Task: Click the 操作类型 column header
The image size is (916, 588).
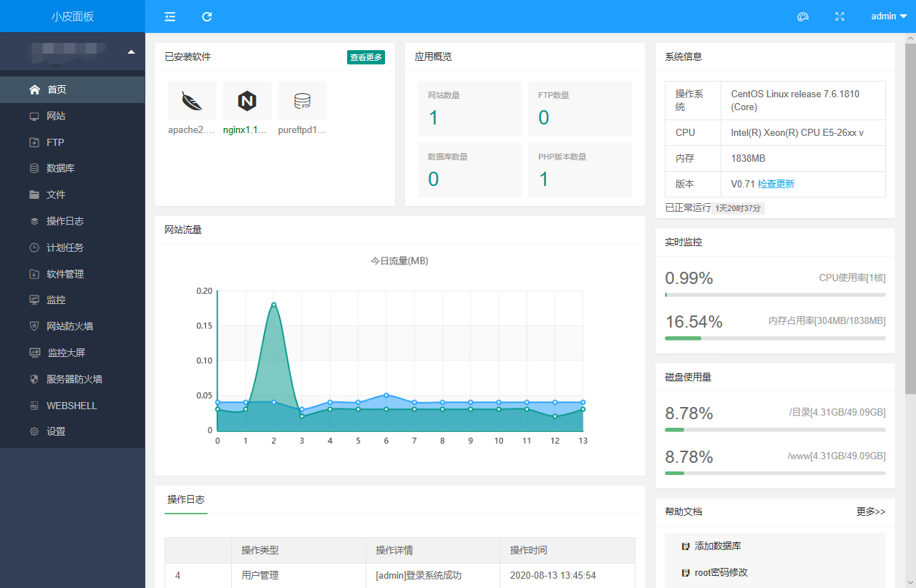Action: [298, 551]
